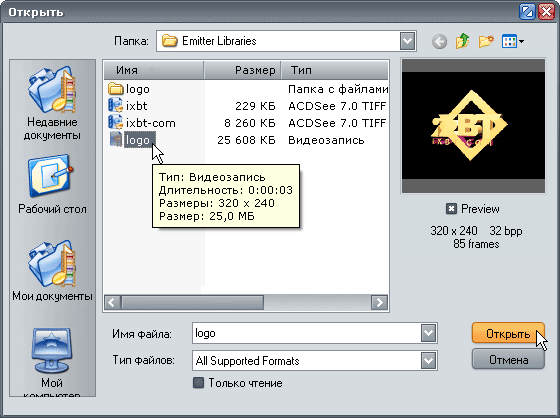Click the 8 260 КБ size cell
560x418 pixels.
point(250,123)
